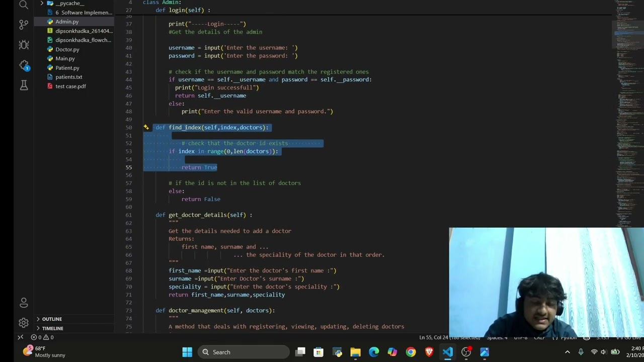
Task: Switch to Visual Studio Code taskbar icon
Action: 448,352
